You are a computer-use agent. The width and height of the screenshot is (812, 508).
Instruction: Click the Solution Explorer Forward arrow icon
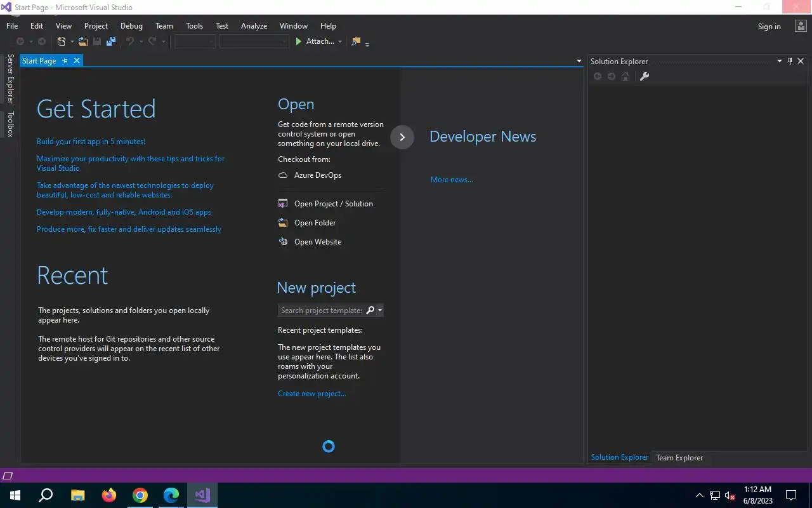612,76
